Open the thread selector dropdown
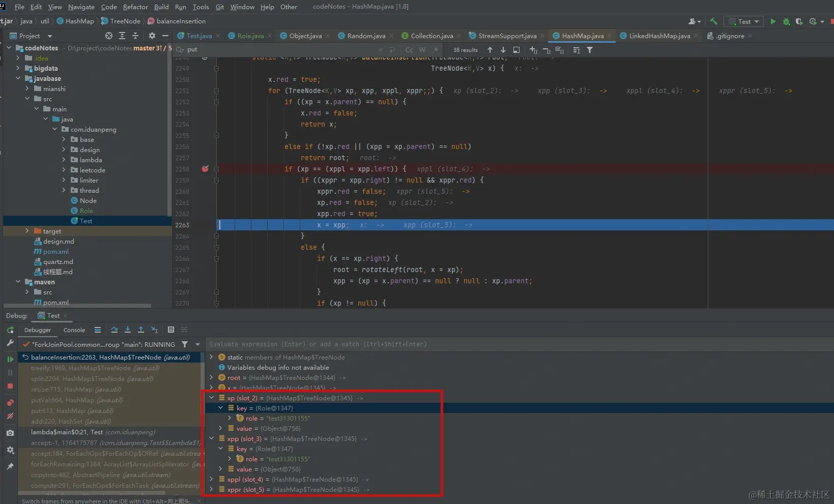 (x=198, y=344)
